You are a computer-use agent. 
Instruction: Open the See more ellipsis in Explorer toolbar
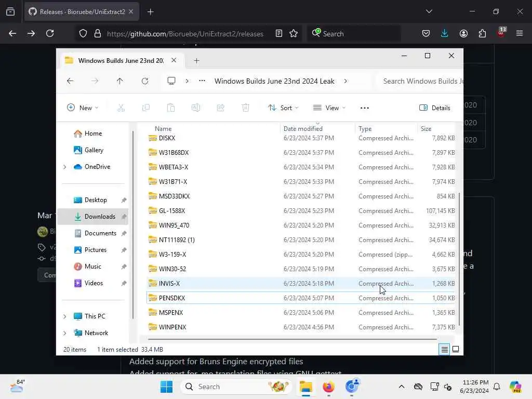pyautogui.click(x=365, y=108)
